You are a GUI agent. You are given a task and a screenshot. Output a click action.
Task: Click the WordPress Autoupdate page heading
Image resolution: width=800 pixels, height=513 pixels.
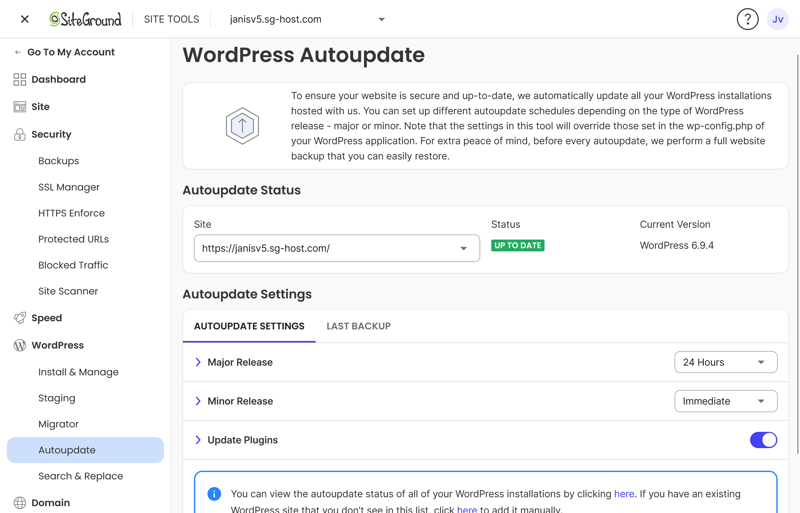click(x=304, y=55)
